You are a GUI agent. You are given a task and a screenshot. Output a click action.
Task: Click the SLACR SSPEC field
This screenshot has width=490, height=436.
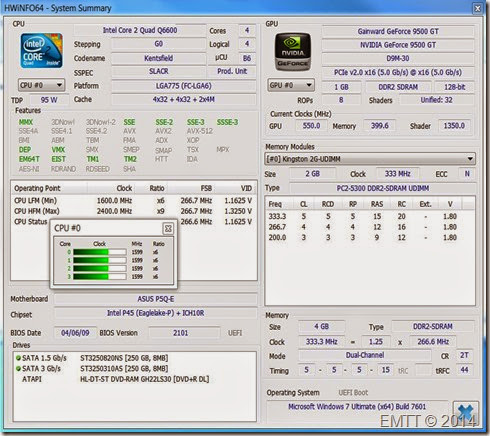pos(158,71)
